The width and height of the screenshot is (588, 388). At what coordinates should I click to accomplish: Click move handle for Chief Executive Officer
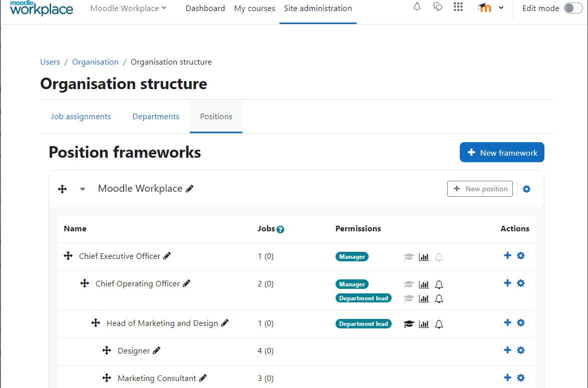[x=68, y=256]
